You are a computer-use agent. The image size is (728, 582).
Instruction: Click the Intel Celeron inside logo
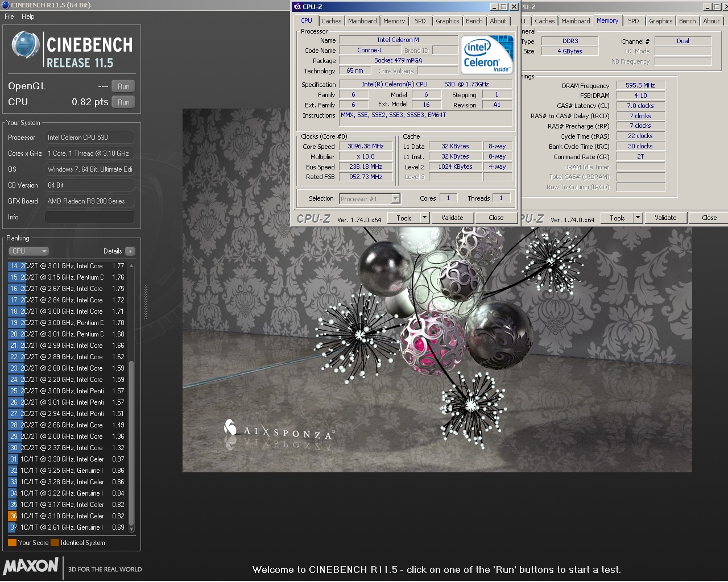(486, 55)
